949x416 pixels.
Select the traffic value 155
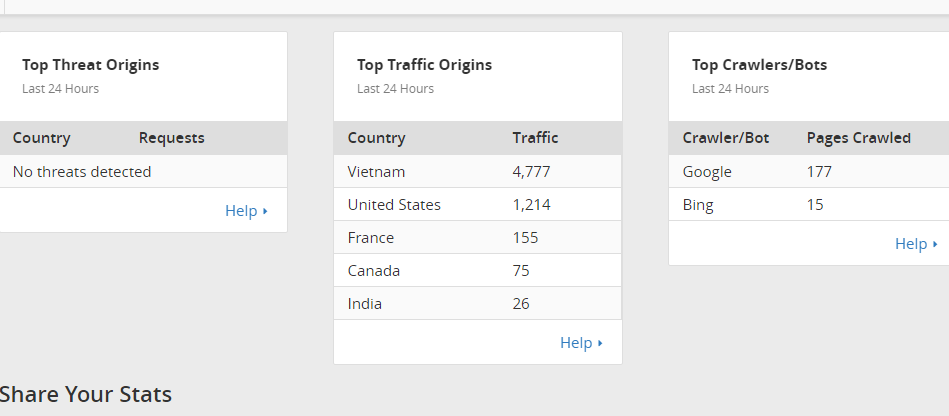[x=525, y=237]
